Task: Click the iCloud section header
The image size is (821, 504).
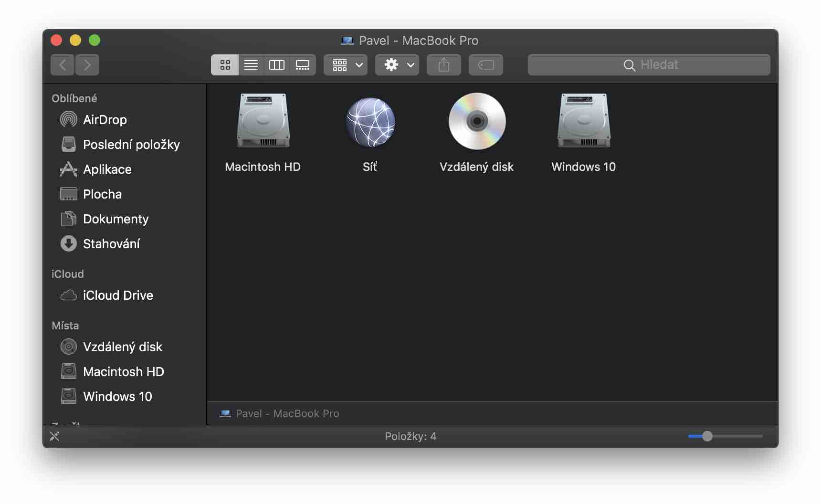Action: (68, 274)
